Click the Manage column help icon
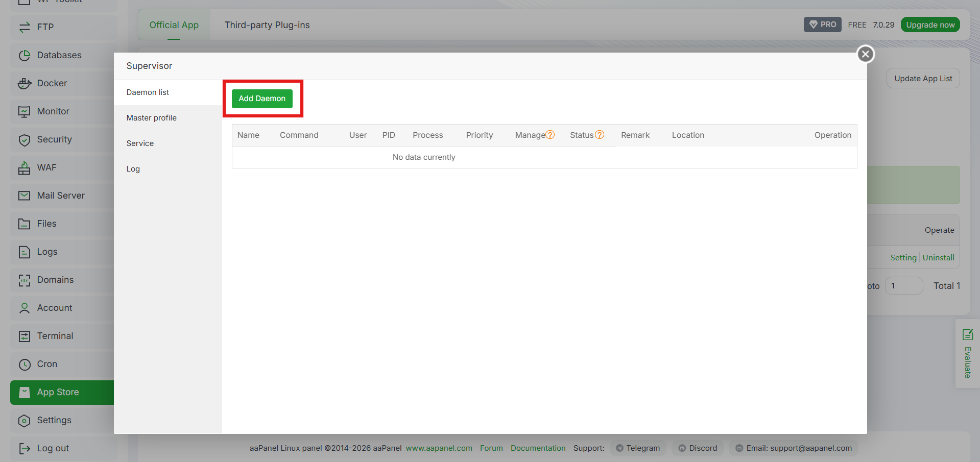 (550, 135)
